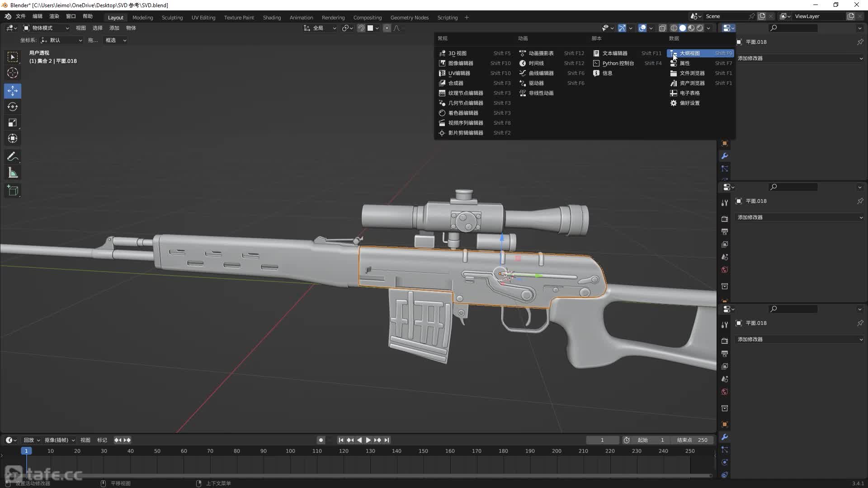Open Output properties tab in middle panel
The image size is (868, 488).
pyautogui.click(x=725, y=231)
